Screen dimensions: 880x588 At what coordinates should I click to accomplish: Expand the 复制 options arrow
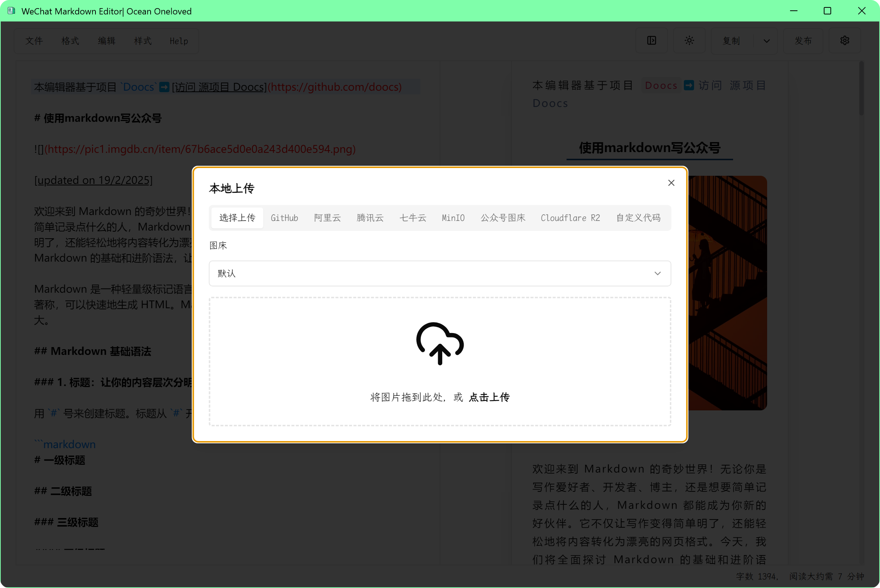[766, 40]
